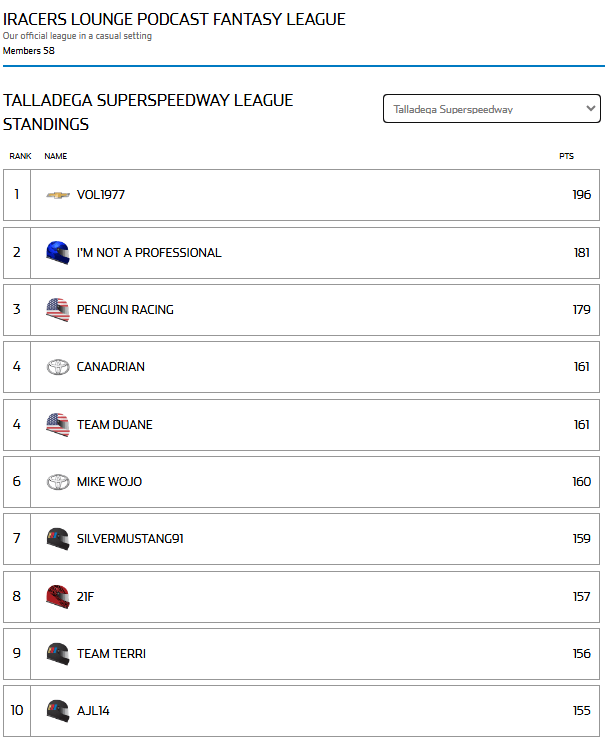The image size is (605, 738).
Task: Click the flag helmet beside TEAM DUANE
Action: click(x=58, y=425)
